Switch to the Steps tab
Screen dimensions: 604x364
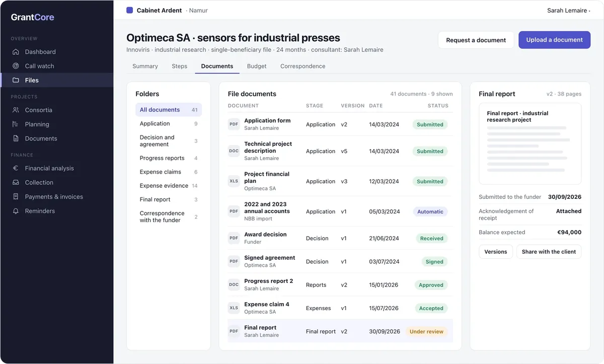179,66
